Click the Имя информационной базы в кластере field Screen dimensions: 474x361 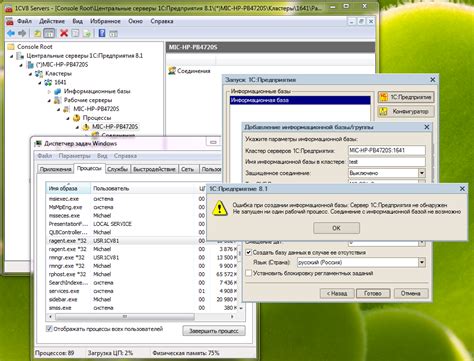click(386, 162)
